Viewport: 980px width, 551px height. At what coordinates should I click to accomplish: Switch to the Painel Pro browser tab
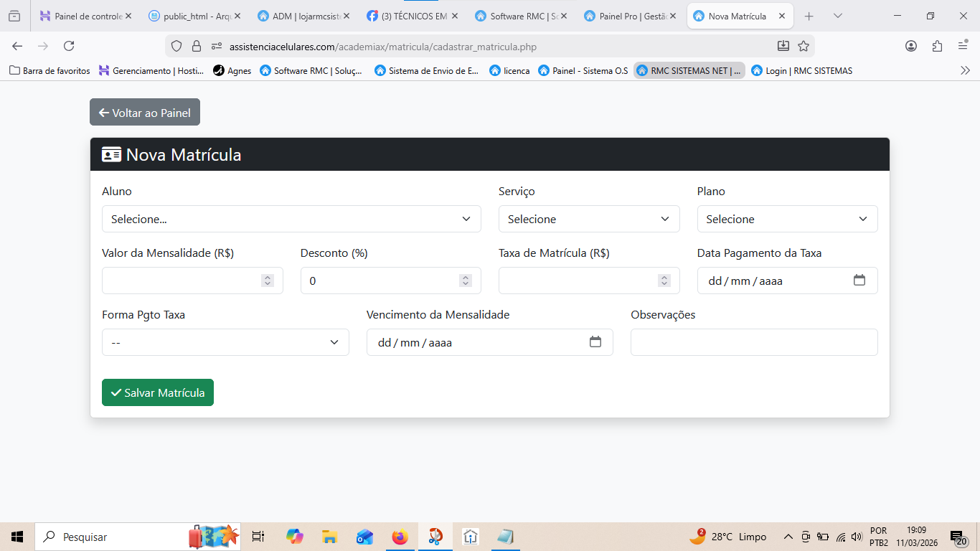coord(630,16)
